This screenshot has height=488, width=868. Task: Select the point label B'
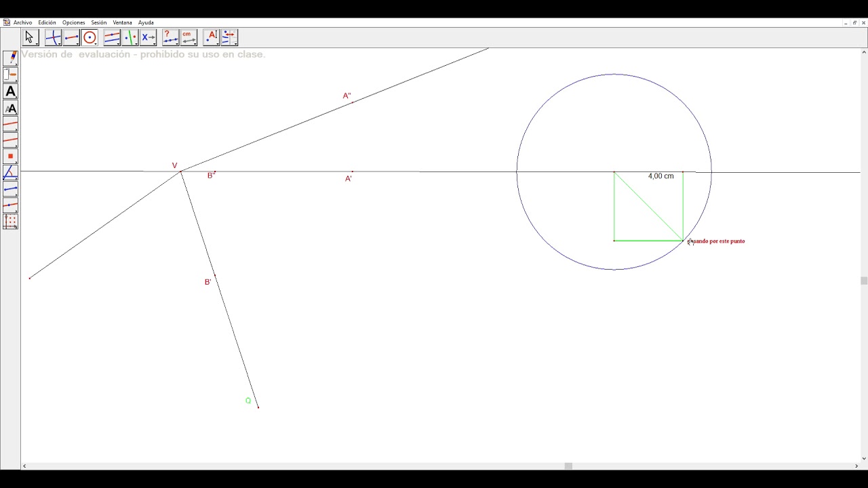pos(208,282)
